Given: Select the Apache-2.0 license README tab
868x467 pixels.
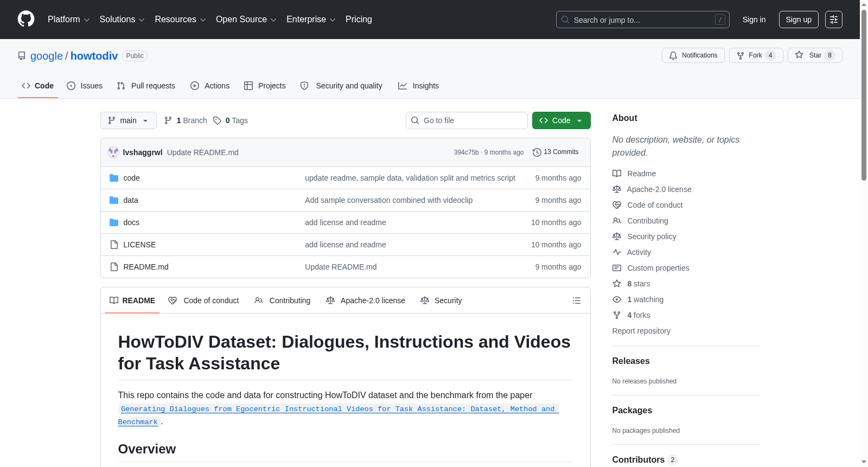Looking at the screenshot, I should tap(366, 300).
